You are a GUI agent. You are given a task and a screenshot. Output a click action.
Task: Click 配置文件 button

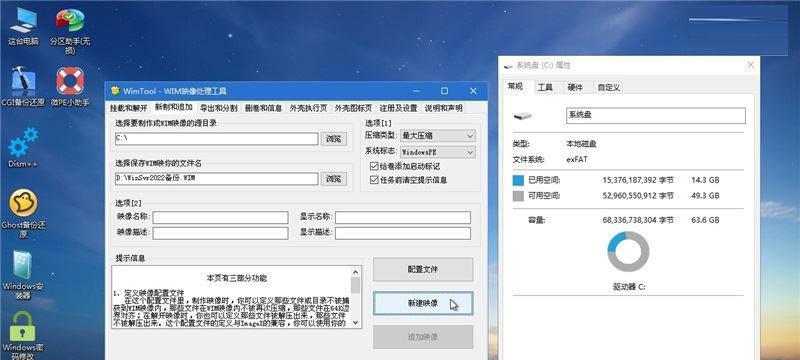(423, 269)
